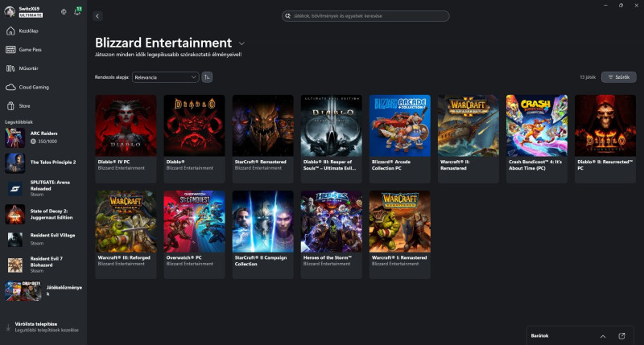Open Warcraft II Remastered tile
This screenshot has height=345, width=644.
469,138
